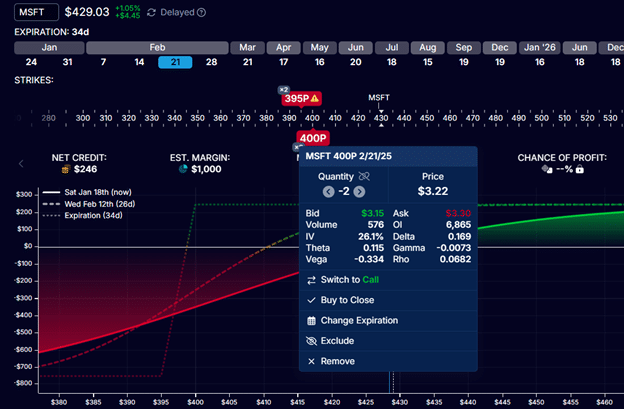
Task: Click the 395P strike marker
Action: tap(301, 98)
